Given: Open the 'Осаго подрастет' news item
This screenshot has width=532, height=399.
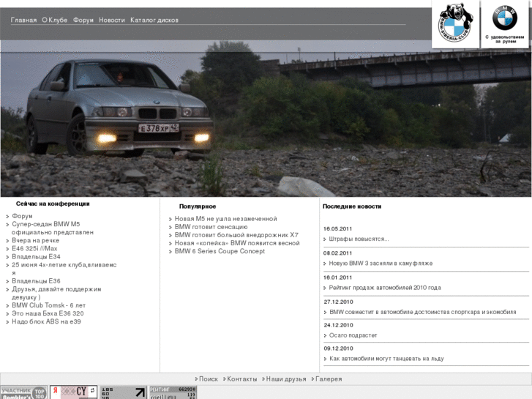Looking at the screenshot, I should pyautogui.click(x=353, y=335).
